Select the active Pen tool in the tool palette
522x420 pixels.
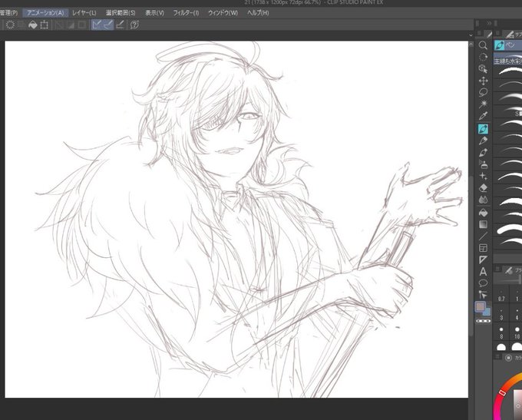483,129
